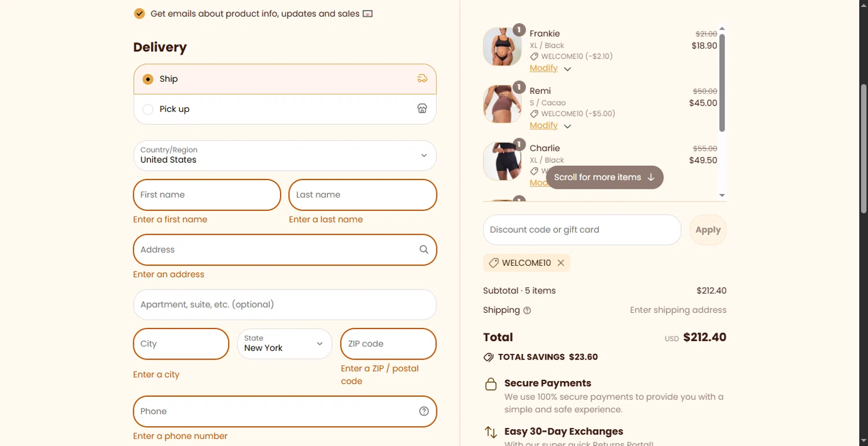Click the discount tag icon under Frankie

coord(534,57)
